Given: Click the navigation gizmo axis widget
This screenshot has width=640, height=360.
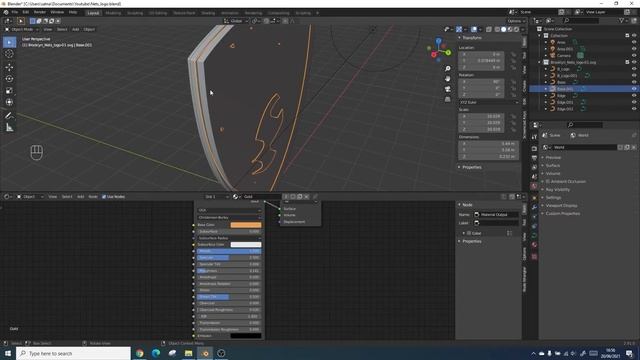Looking at the screenshot, I should point(439,50).
